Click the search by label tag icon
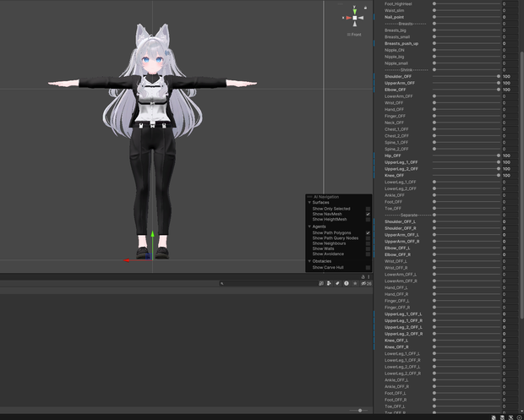 coord(337,283)
